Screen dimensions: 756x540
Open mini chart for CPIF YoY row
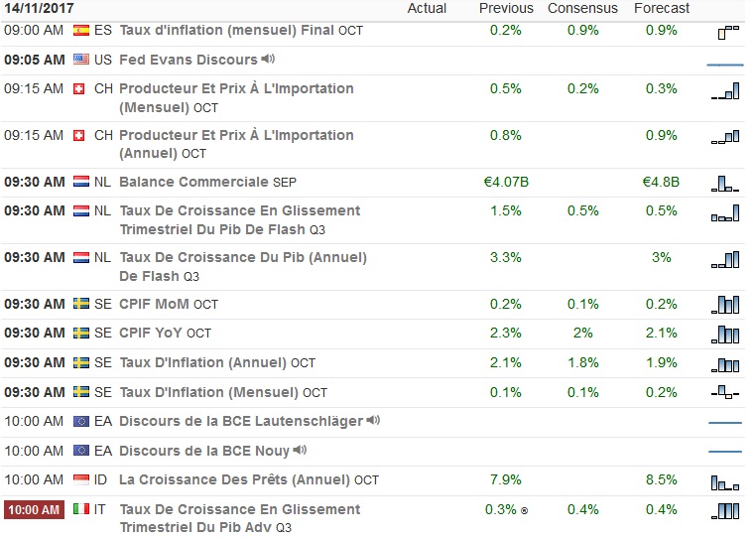pos(725,334)
